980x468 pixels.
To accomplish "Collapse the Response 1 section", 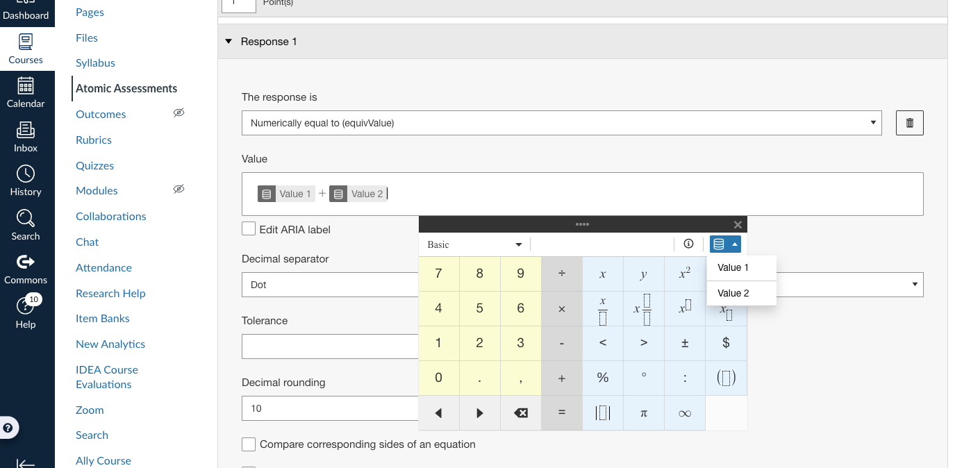I will (229, 42).
